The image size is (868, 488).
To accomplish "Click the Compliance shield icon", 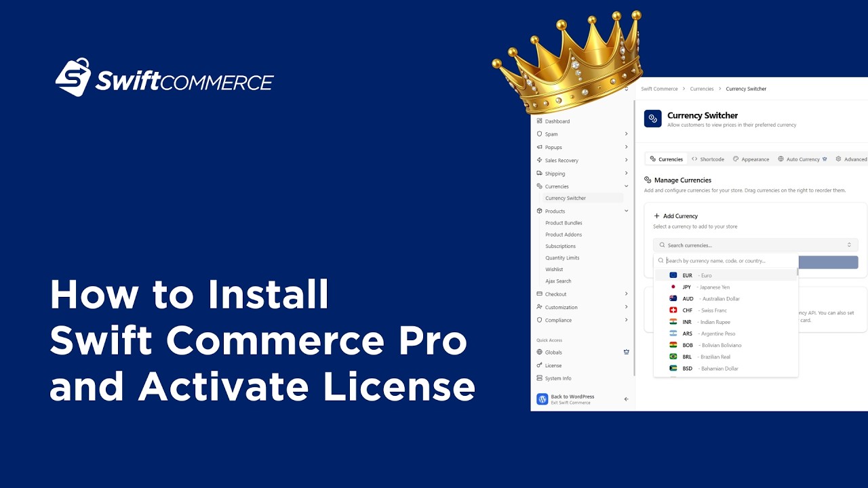I will click(539, 320).
